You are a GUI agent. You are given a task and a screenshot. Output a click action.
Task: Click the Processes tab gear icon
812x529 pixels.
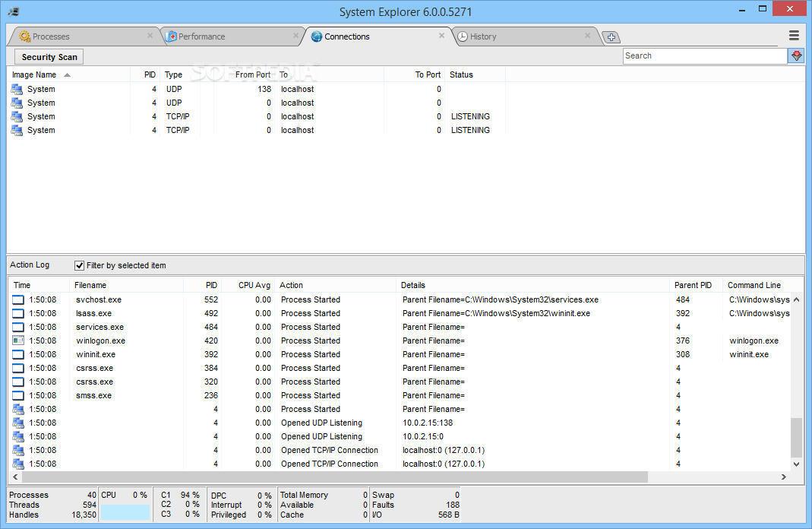[x=25, y=36]
